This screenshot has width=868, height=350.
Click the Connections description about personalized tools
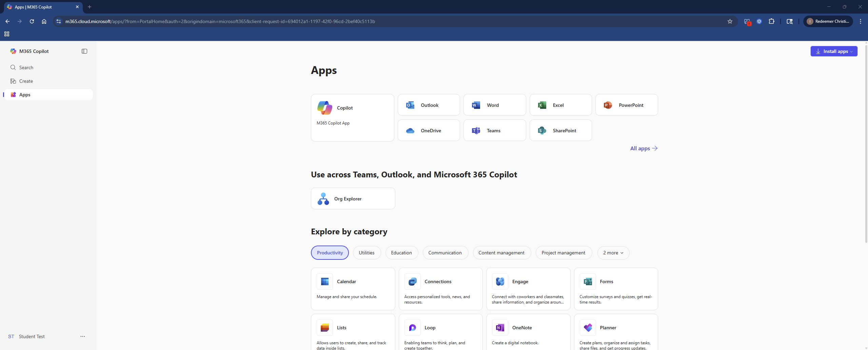pyautogui.click(x=437, y=299)
